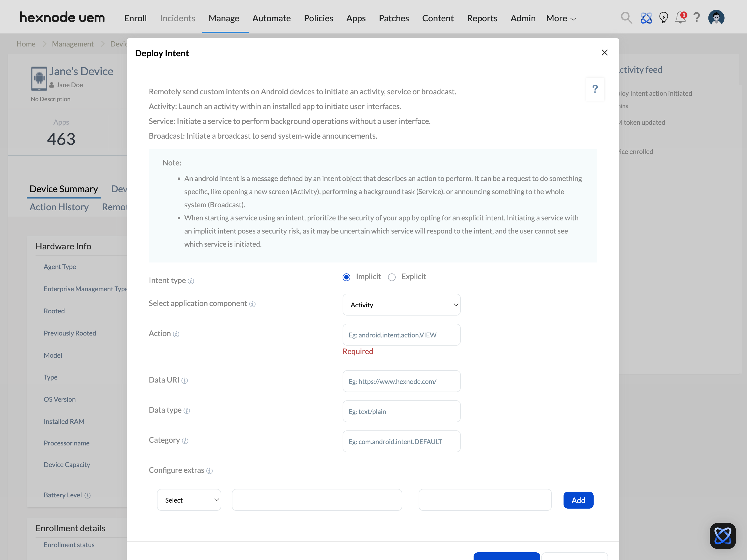Image resolution: width=747 pixels, height=560 pixels.
Task: Go to the Reports tab
Action: [x=482, y=18]
